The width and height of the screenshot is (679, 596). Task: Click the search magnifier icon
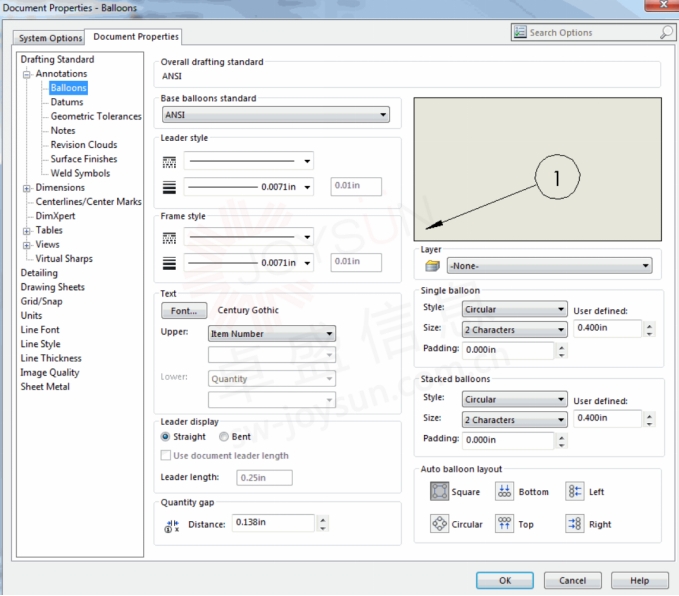click(x=666, y=32)
